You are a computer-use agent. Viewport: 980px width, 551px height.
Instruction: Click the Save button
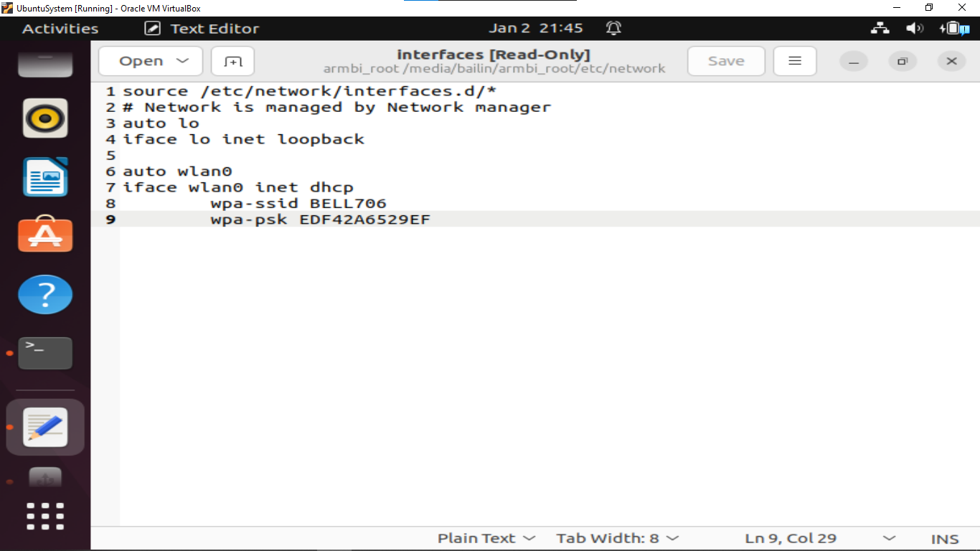(x=726, y=62)
